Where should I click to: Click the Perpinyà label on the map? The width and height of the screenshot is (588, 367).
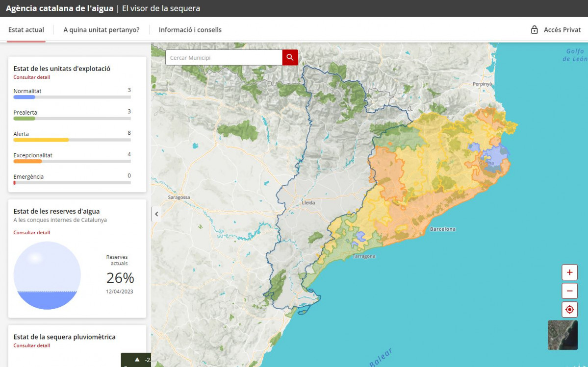click(x=482, y=84)
